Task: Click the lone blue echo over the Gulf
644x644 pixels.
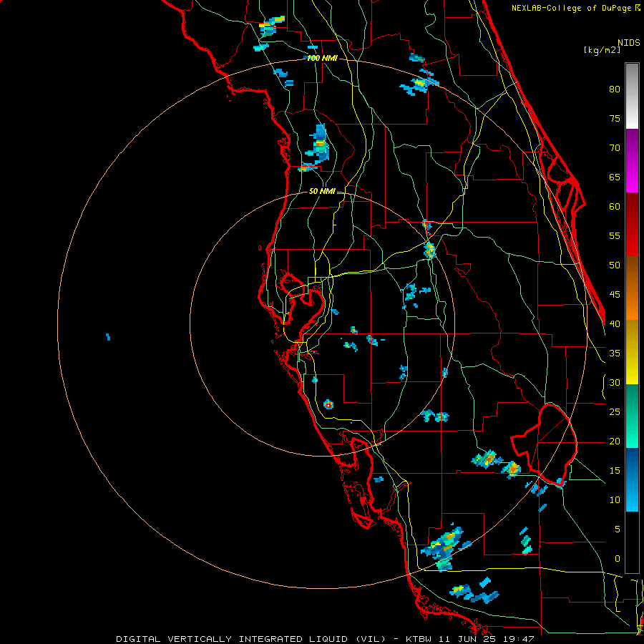Action: pyautogui.click(x=107, y=337)
